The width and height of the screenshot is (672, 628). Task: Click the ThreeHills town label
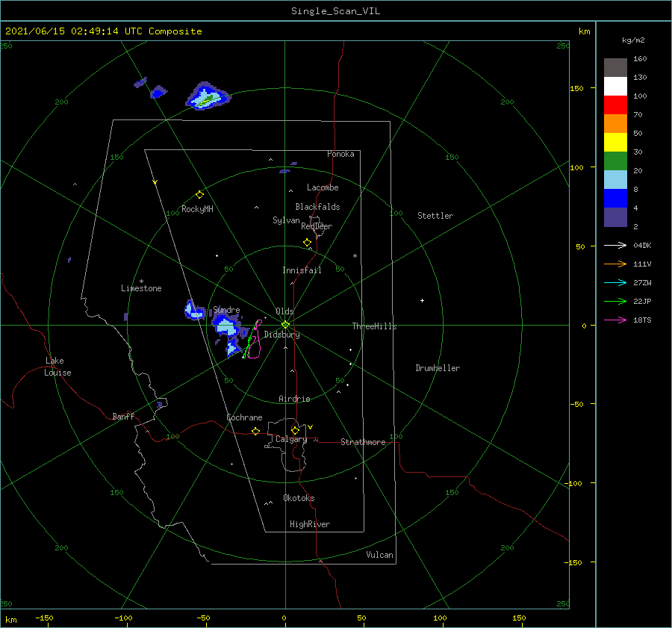point(374,326)
